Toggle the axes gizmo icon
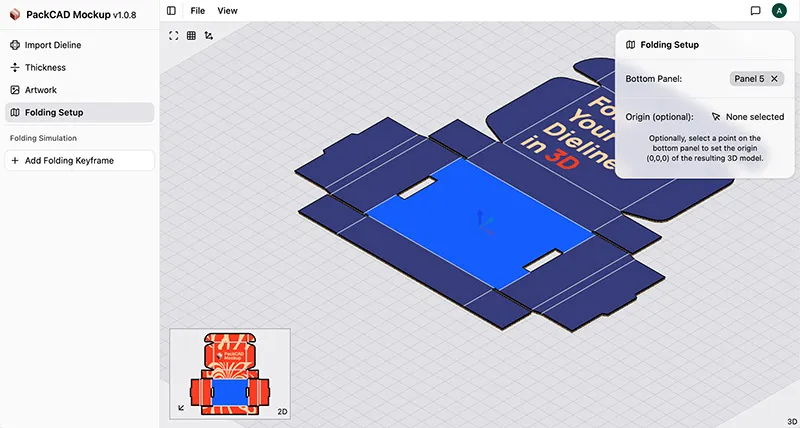This screenshot has width=800, height=428. click(208, 35)
